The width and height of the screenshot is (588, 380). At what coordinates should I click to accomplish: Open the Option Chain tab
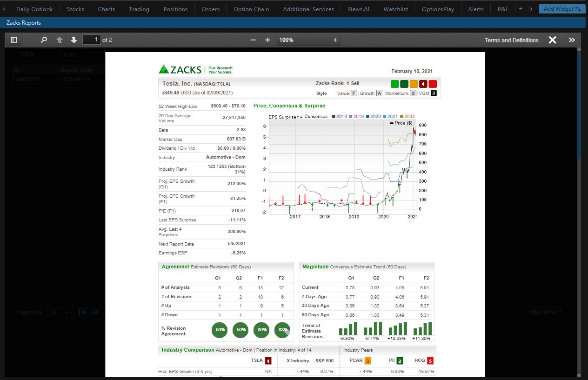(251, 8)
